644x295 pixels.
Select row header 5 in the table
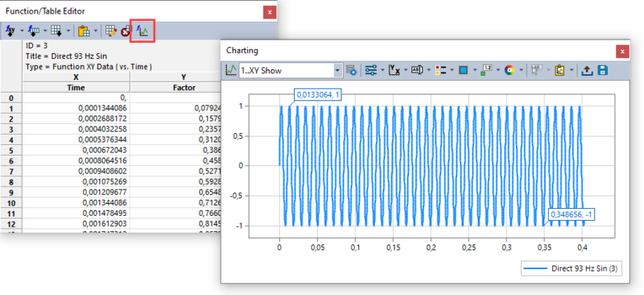pos(11,151)
